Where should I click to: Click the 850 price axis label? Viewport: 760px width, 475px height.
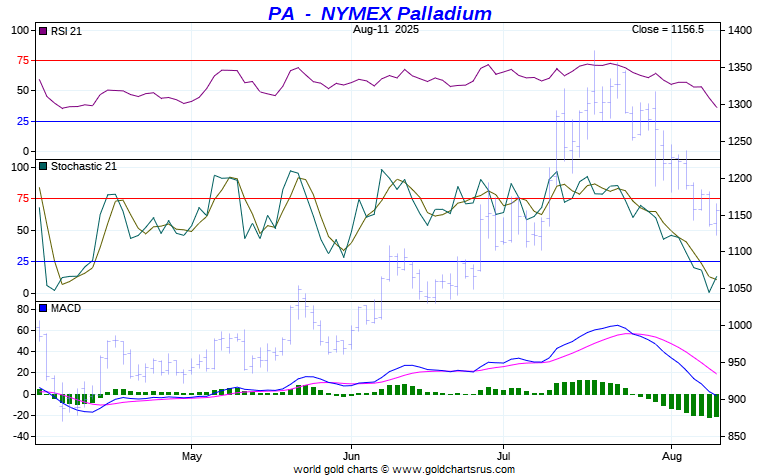737,436
